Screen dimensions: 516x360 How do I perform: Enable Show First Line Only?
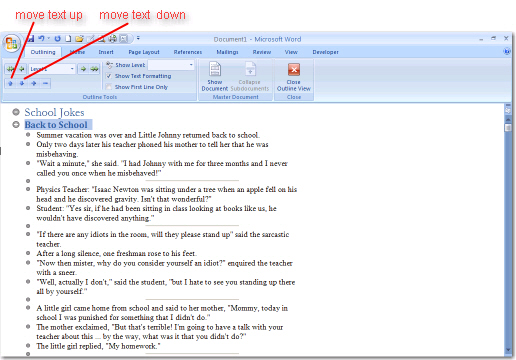coord(109,87)
